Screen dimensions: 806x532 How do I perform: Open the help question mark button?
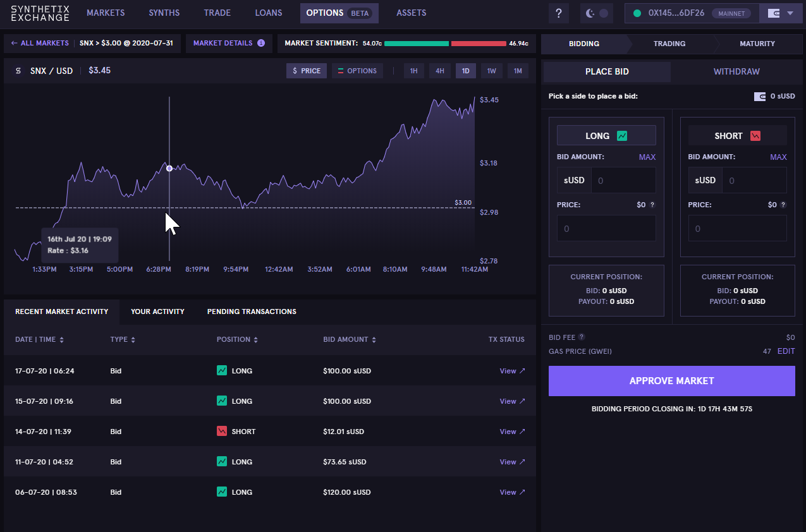pyautogui.click(x=559, y=13)
